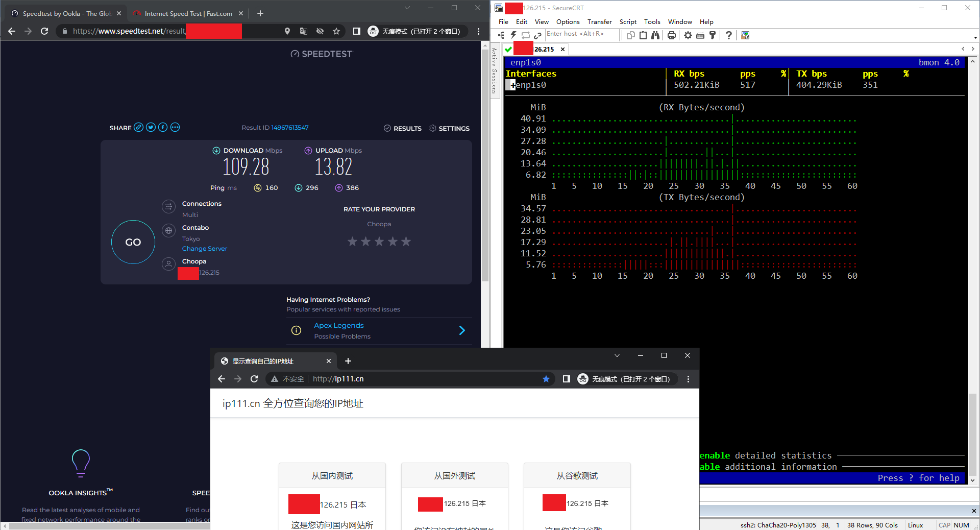Open the Edit menu in SecureCRT
This screenshot has width=980, height=530.
(522, 21)
